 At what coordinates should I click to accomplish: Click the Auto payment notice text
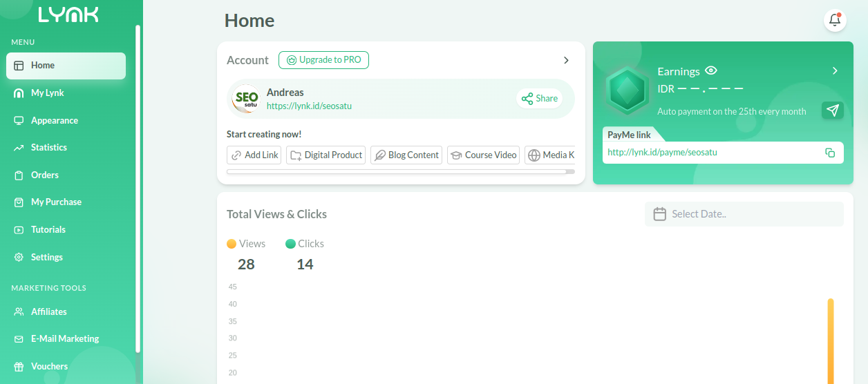732,111
